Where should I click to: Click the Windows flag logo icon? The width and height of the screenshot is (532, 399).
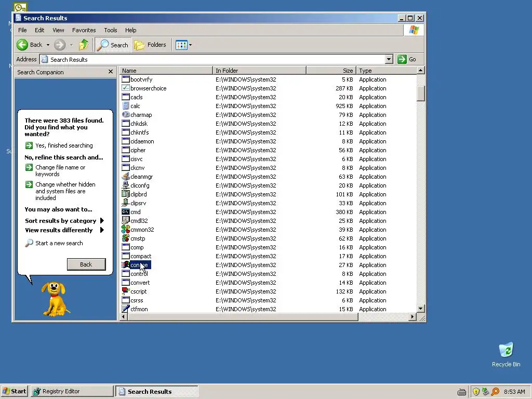414,30
